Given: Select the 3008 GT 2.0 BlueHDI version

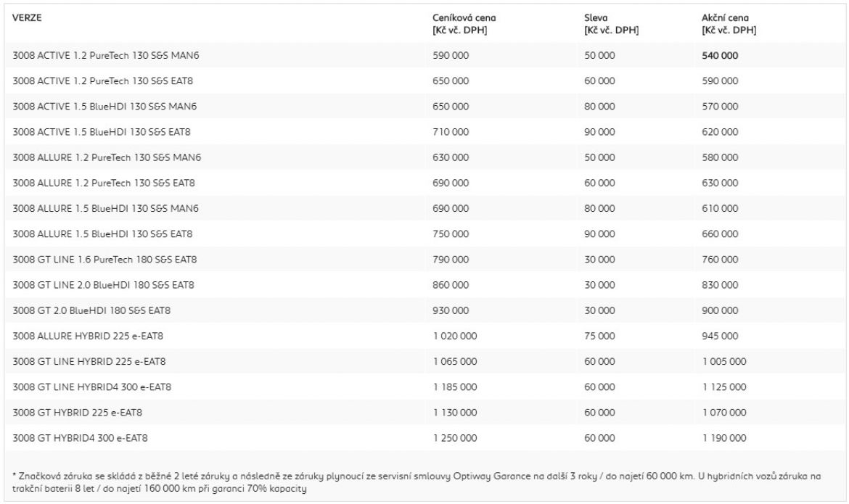Looking at the screenshot, I should [91, 310].
